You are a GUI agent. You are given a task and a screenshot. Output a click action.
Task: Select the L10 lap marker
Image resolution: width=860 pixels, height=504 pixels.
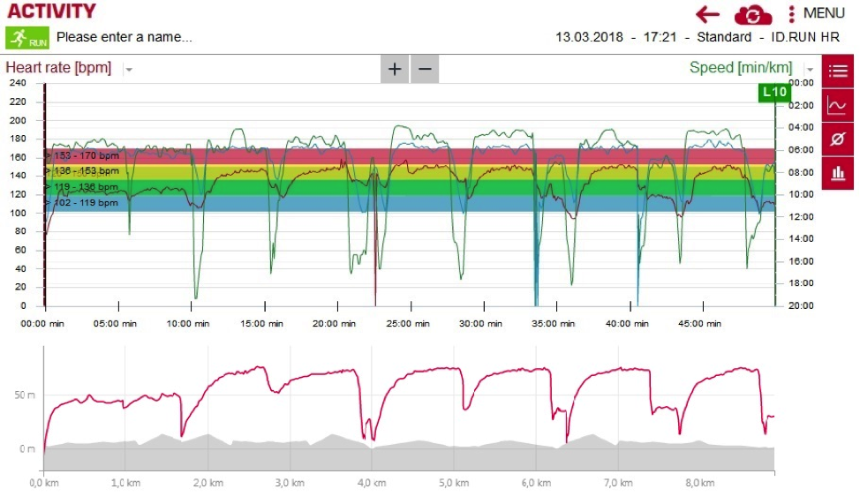pos(773,92)
